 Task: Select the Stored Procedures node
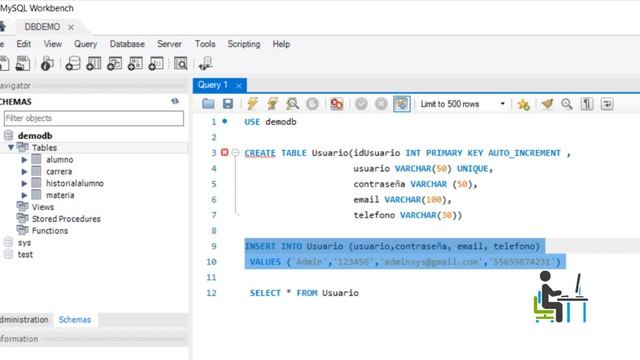[66, 219]
